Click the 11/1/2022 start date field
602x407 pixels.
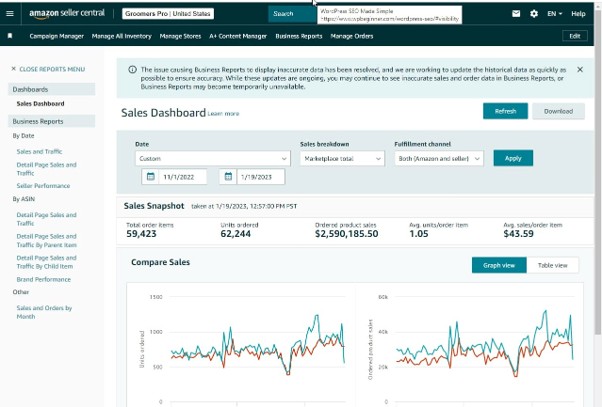(x=183, y=177)
